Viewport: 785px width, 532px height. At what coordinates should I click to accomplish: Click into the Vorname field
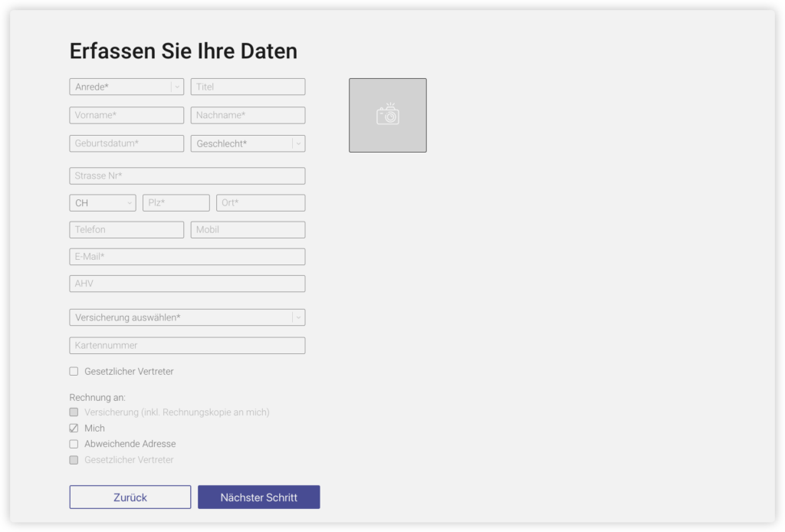126,115
